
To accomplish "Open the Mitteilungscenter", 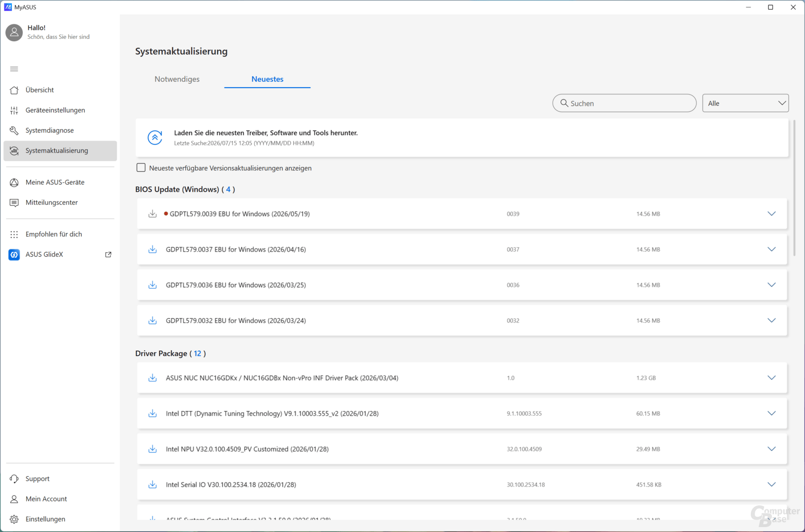I will point(60,202).
